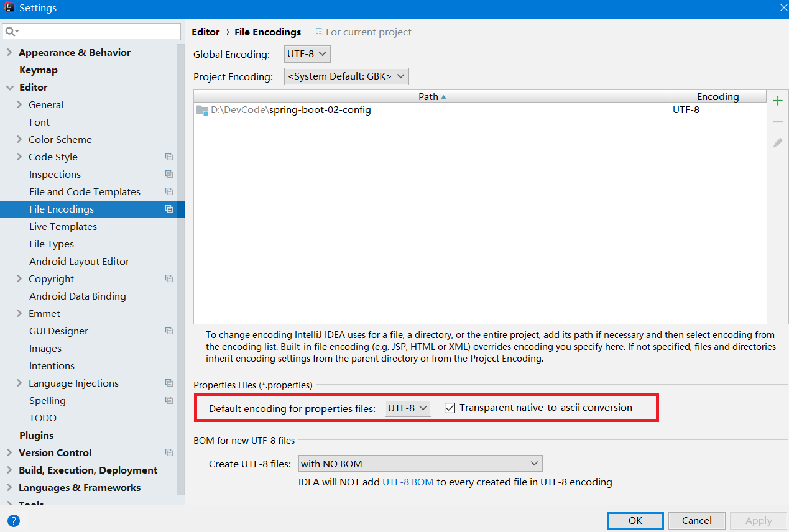Open the Create UTF-8 files dropdown
The image size is (789, 532).
point(420,464)
